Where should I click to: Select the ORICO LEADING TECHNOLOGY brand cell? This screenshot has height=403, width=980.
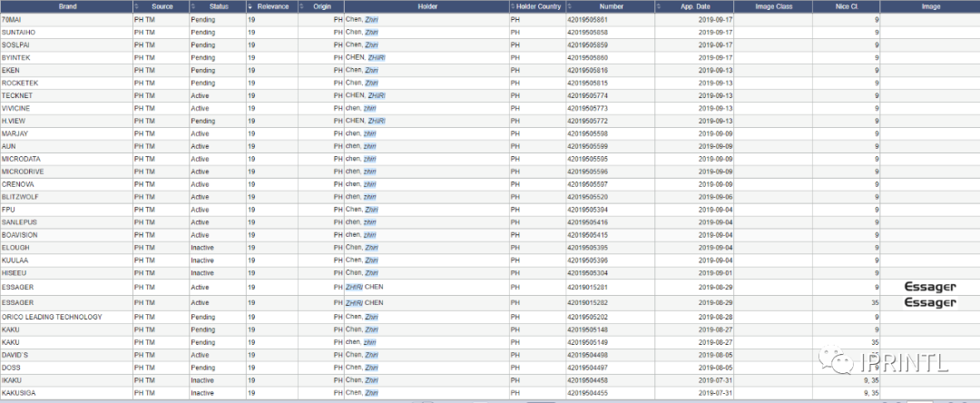pos(67,317)
